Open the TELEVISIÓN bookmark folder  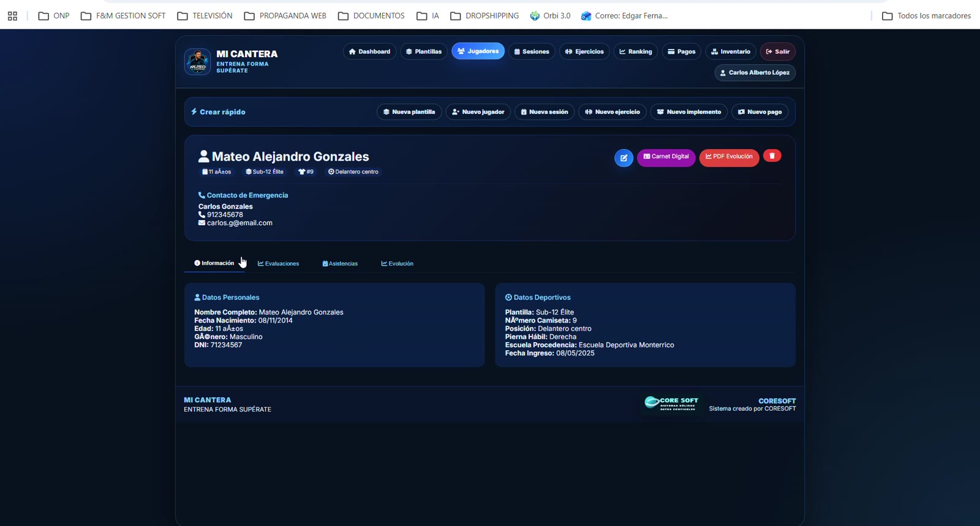(205, 16)
